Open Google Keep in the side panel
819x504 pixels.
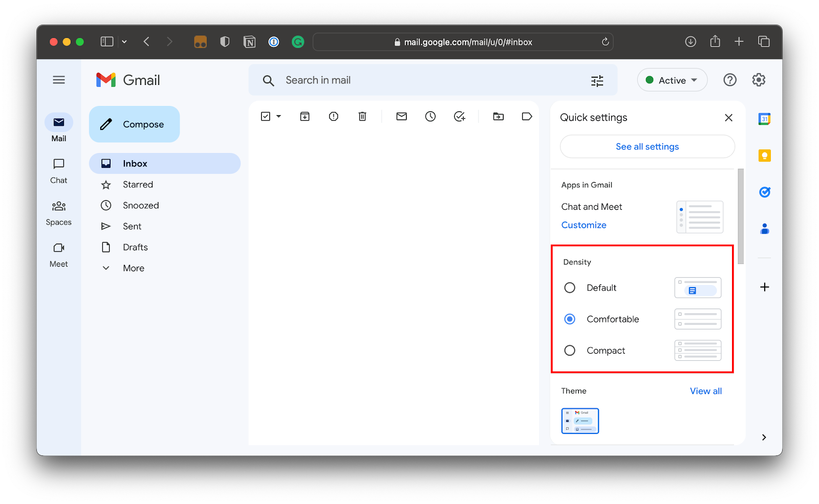coord(764,156)
